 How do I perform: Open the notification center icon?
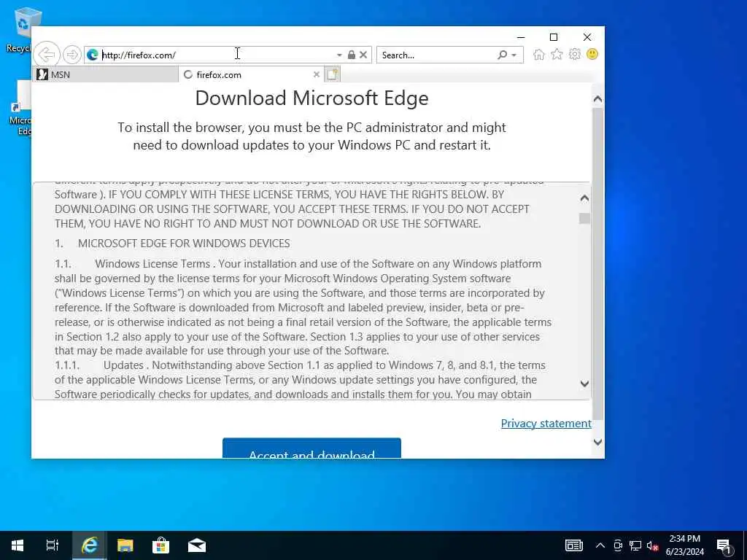tap(724, 545)
